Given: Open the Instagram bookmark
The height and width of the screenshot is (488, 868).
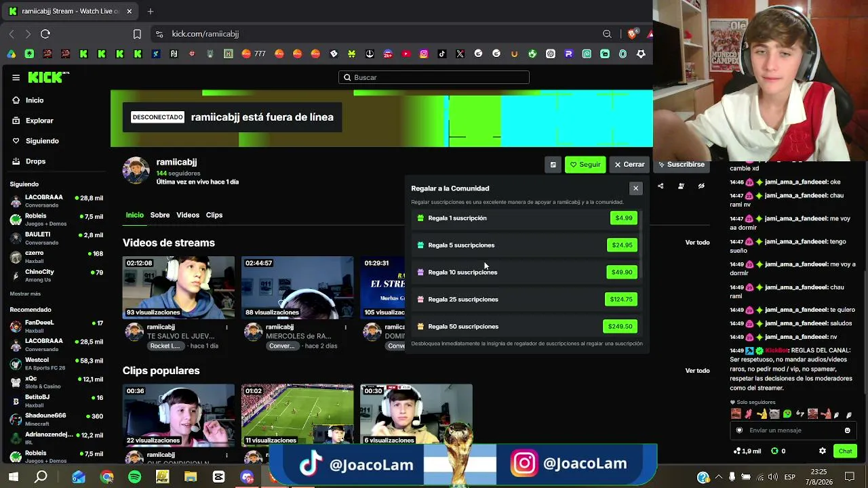Looking at the screenshot, I should pyautogui.click(x=424, y=54).
